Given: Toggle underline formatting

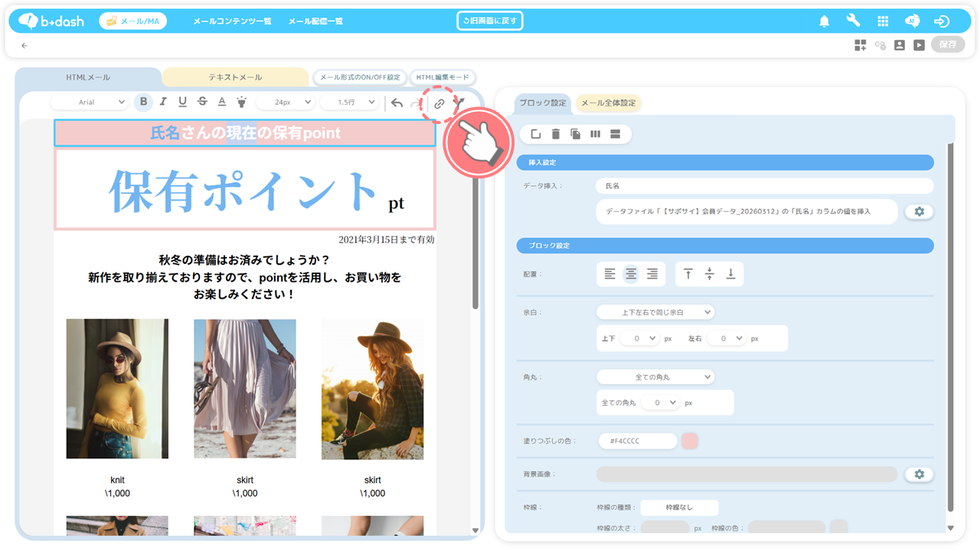Looking at the screenshot, I should tap(182, 102).
